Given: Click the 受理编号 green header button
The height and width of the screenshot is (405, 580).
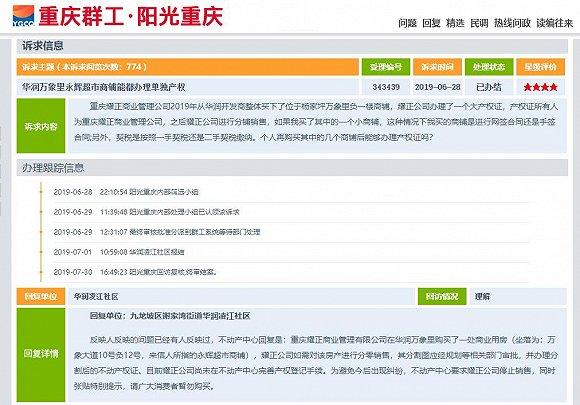Looking at the screenshot, I should [386, 67].
